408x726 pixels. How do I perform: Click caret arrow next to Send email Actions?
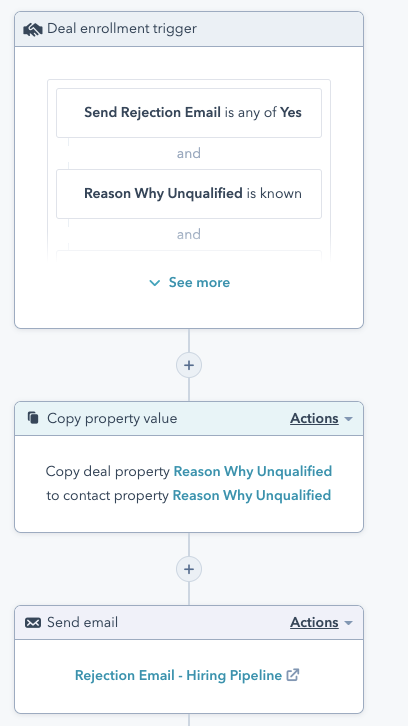[348, 623]
